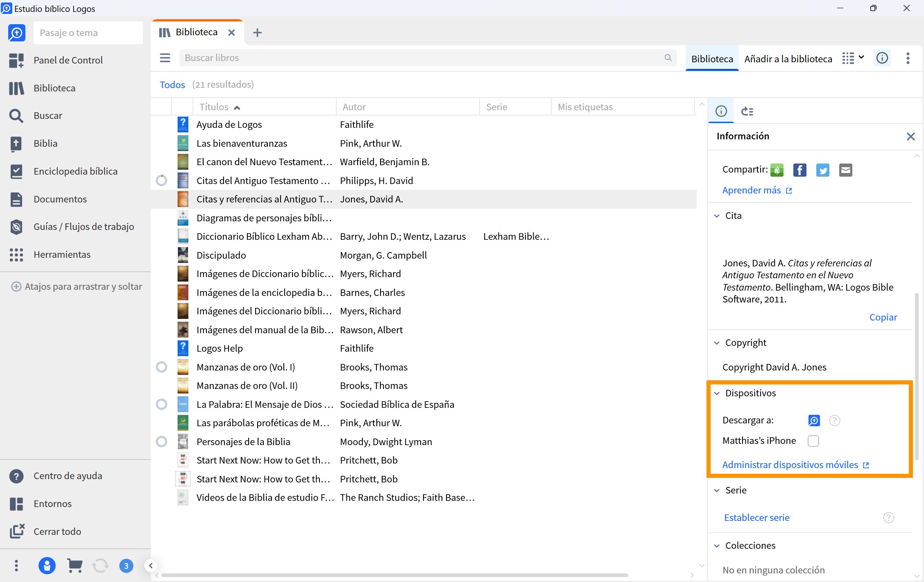
Task: Click the sync refresh icon
Action: tap(100, 566)
